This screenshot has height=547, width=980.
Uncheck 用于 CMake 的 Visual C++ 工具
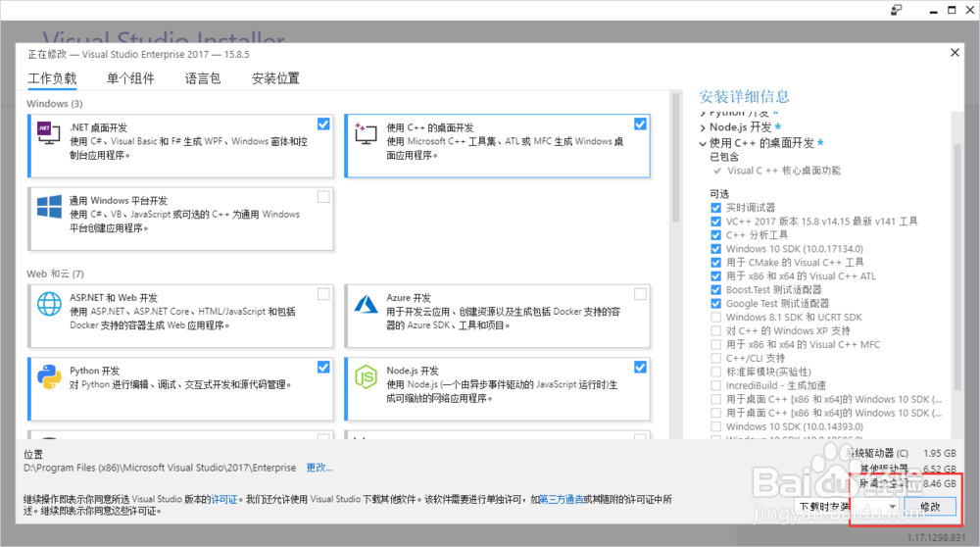pos(715,263)
